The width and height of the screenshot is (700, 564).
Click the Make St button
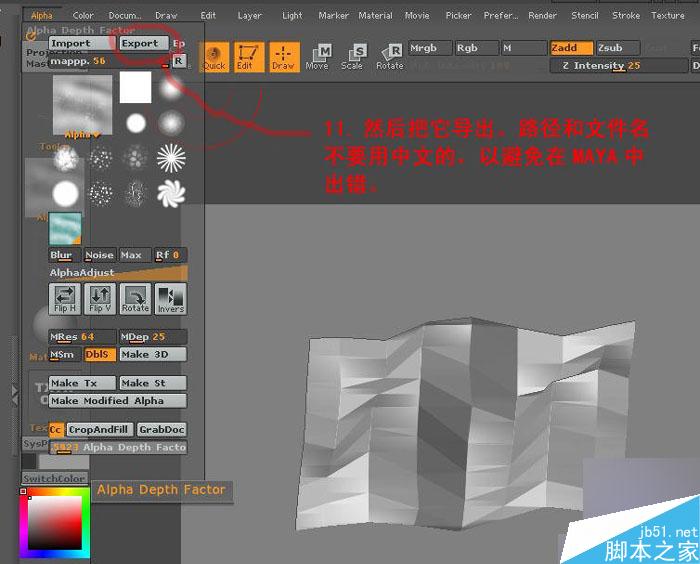click(x=153, y=383)
